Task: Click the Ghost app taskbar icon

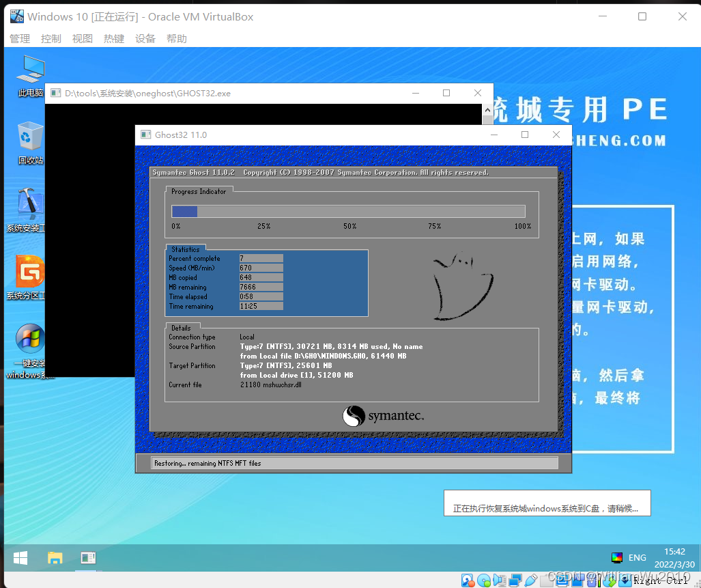Action: point(88,557)
